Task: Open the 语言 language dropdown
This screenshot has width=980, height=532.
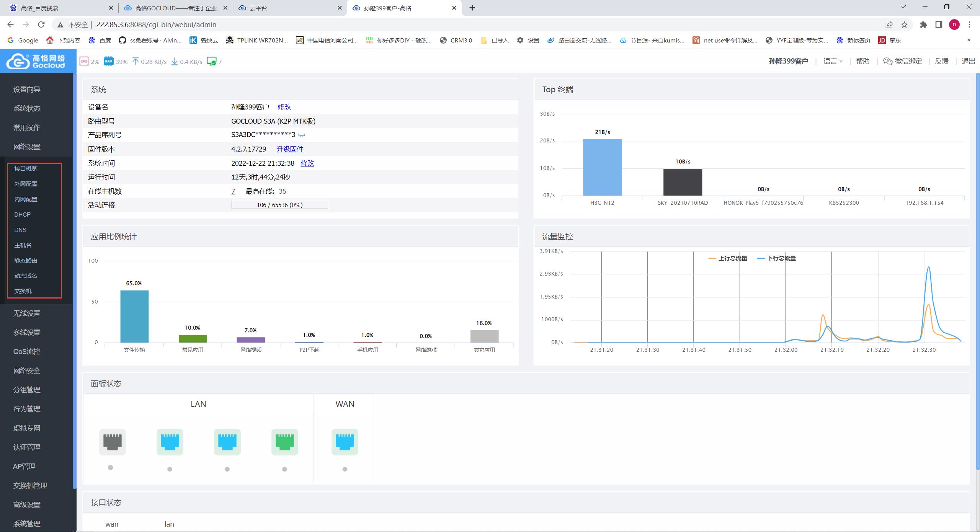Action: coord(833,61)
